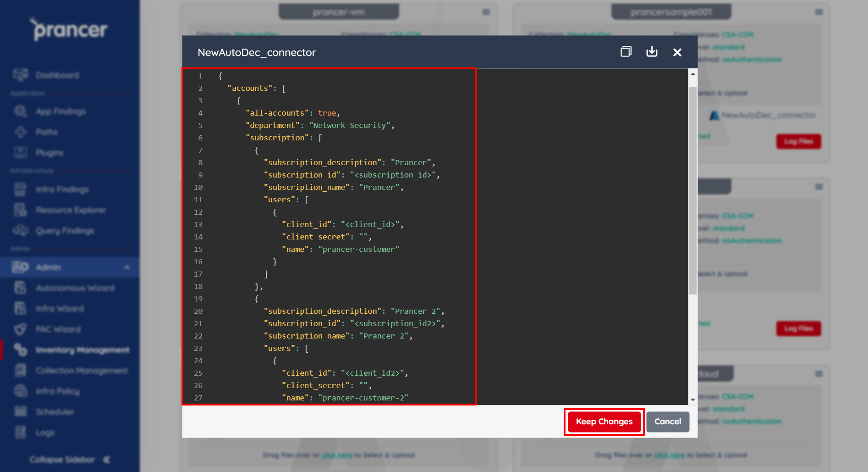
Task: Click the Collection Management sidebar icon
Action: [x=20, y=370]
